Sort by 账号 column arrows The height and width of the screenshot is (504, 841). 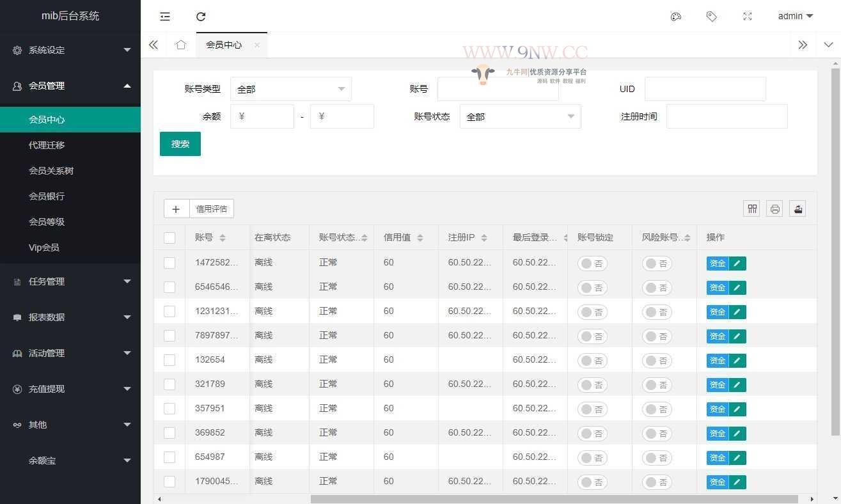coord(223,238)
